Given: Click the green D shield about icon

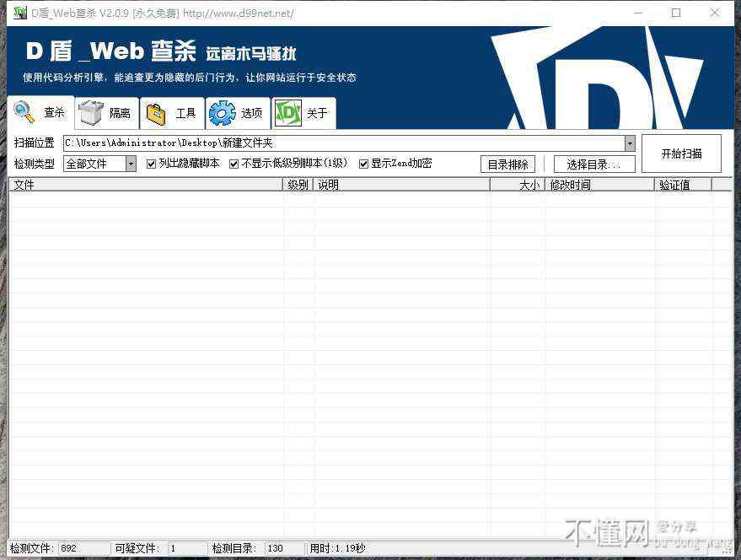Looking at the screenshot, I should tap(288, 114).
